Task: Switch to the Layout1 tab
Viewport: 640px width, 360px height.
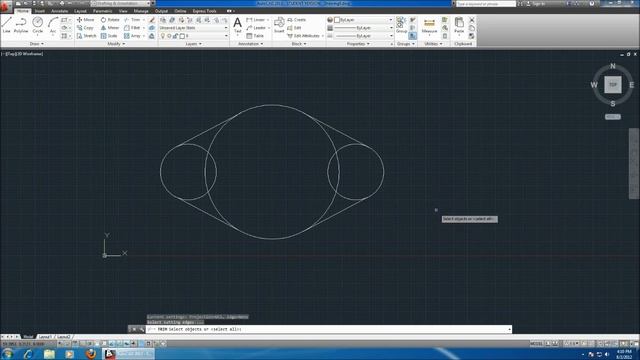Action: coord(45,337)
